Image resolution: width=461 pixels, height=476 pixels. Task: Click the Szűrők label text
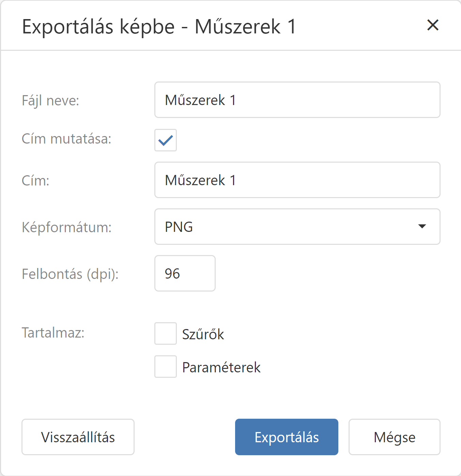point(203,334)
